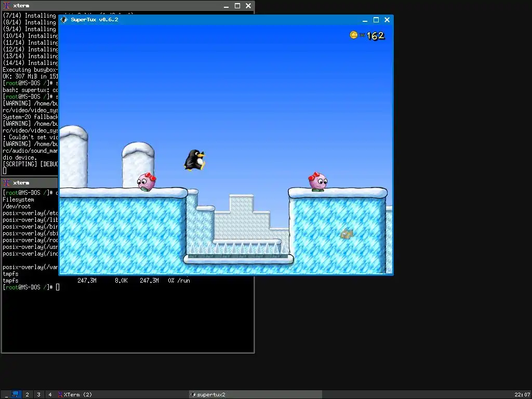
Task: Close the SuperTux v0.6.2 window
Action: [x=387, y=20]
